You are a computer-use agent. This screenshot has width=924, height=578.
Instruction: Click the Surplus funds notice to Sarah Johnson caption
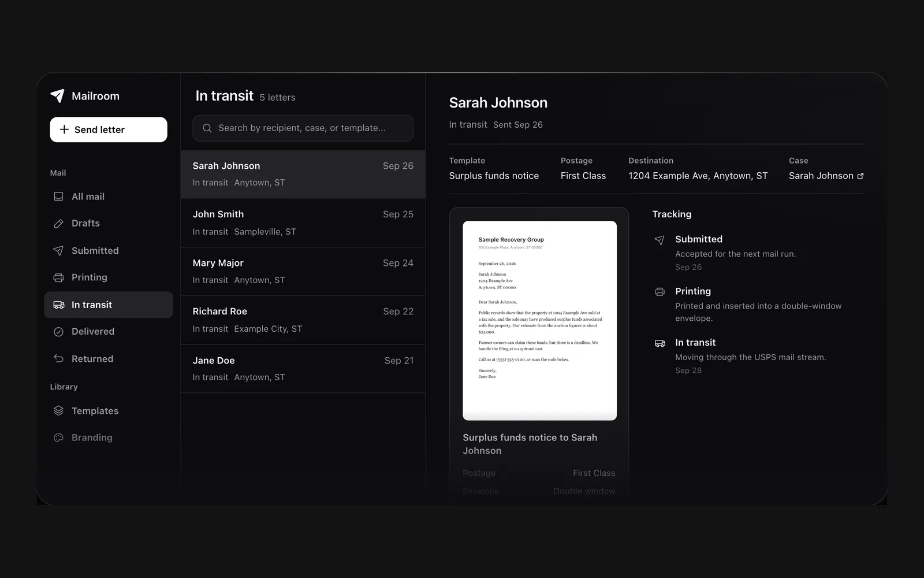pyautogui.click(x=530, y=444)
